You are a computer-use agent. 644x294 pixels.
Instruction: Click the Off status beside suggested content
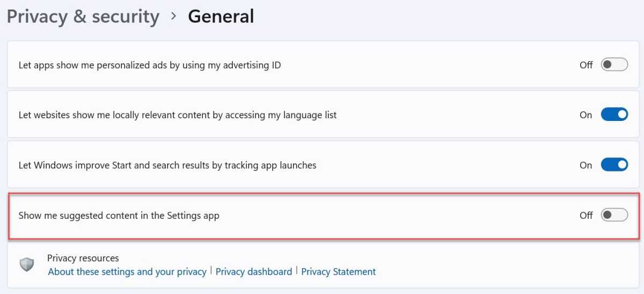[x=586, y=216]
